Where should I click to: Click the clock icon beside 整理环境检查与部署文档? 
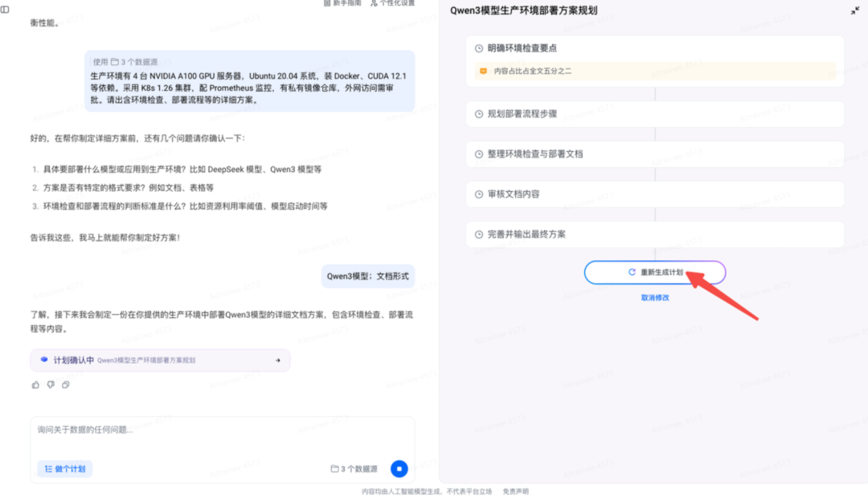(x=479, y=154)
